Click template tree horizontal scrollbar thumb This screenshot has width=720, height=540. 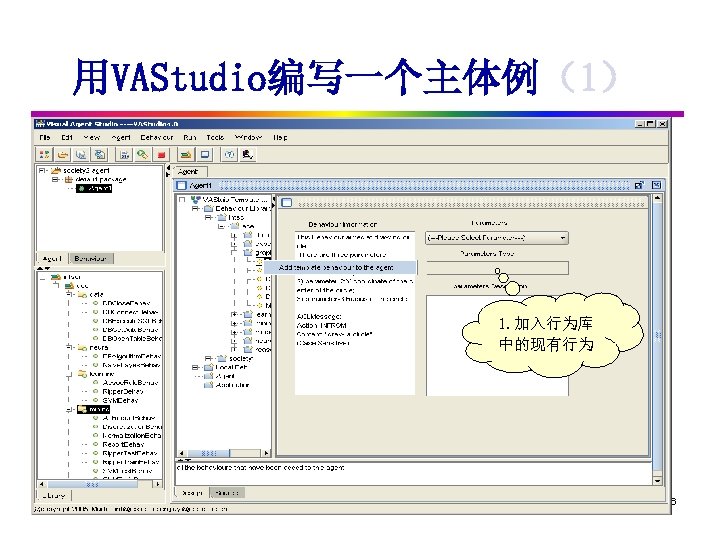(208, 453)
